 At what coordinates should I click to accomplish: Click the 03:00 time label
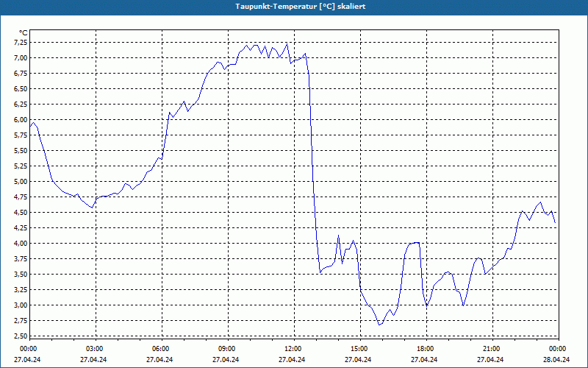pyautogui.click(x=96, y=349)
